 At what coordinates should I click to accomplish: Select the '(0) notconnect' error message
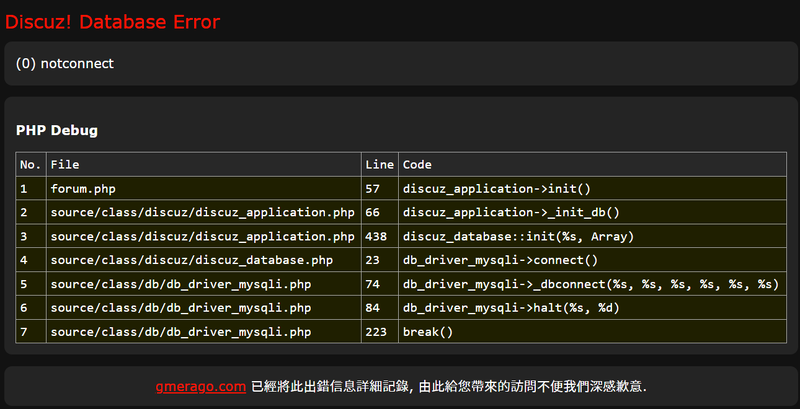pos(65,64)
